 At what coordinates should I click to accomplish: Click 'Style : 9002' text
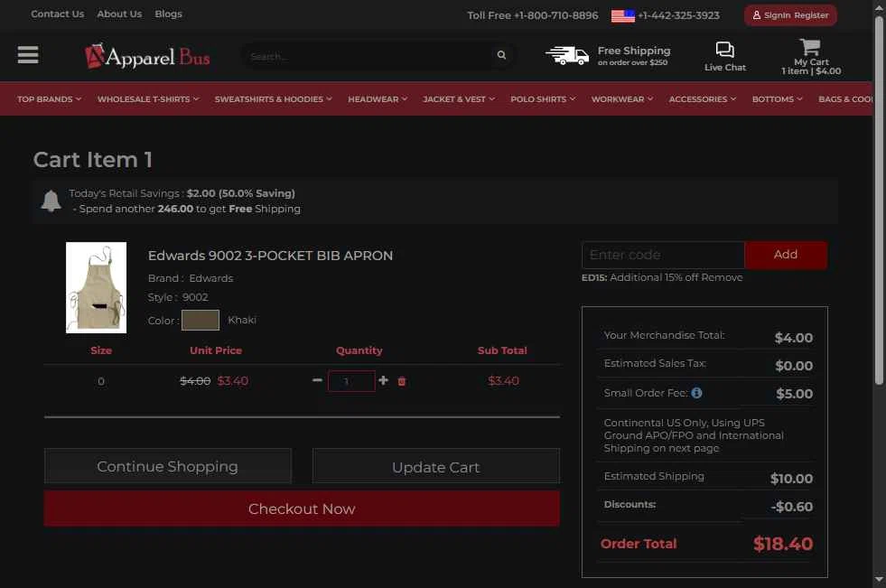[178, 297]
